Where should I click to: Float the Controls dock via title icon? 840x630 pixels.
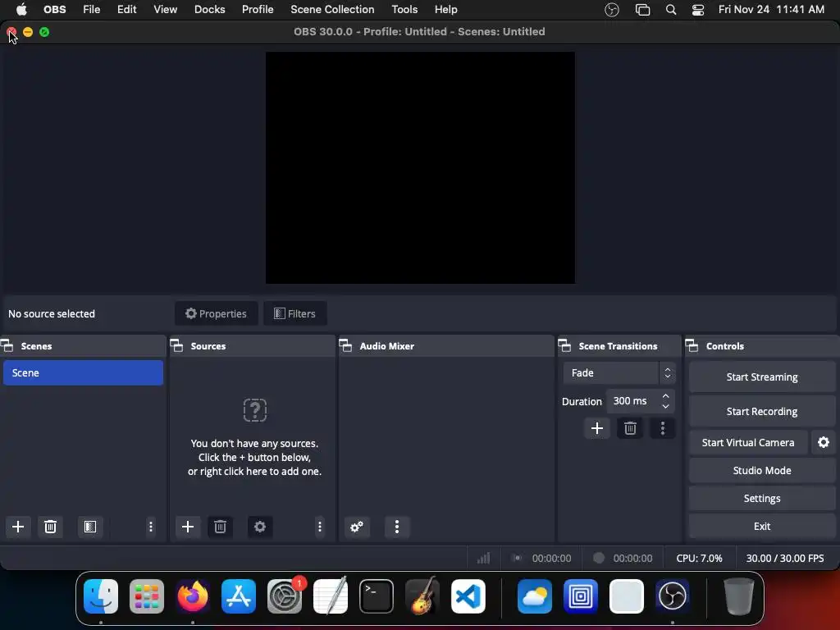pos(692,345)
